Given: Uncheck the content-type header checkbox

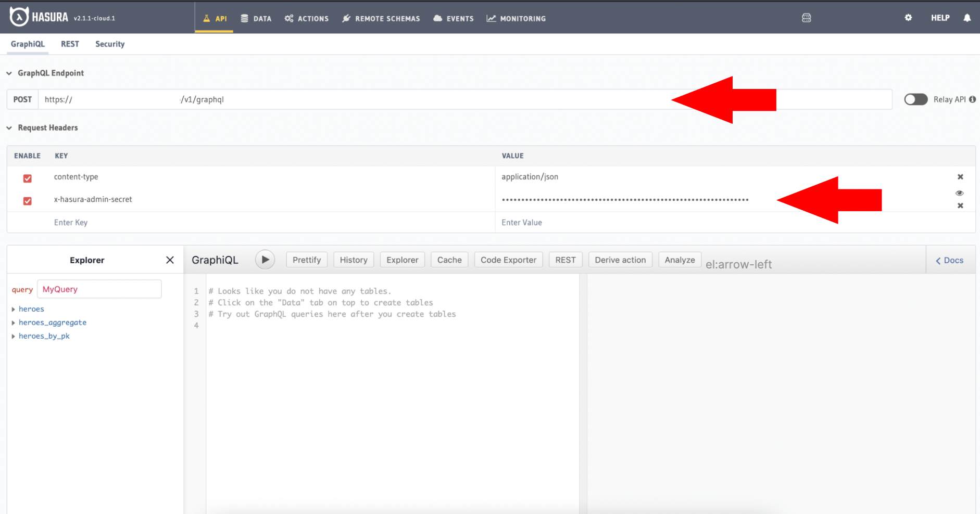Looking at the screenshot, I should tap(28, 178).
